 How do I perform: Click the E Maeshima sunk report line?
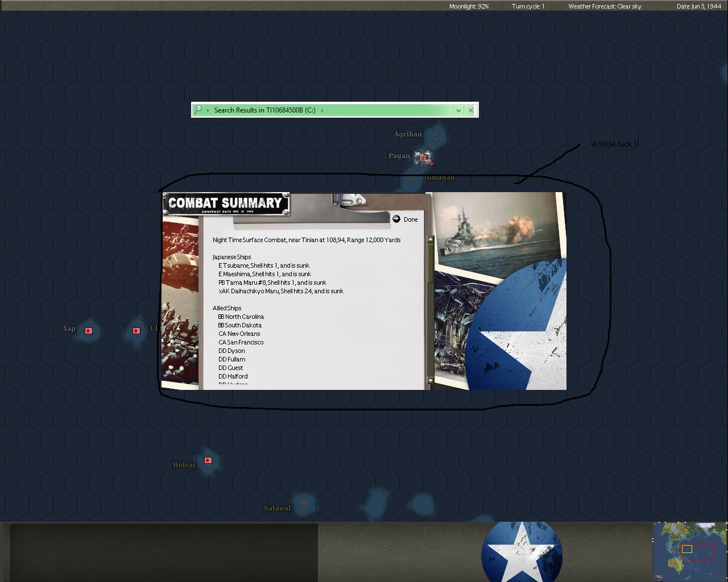click(x=264, y=274)
